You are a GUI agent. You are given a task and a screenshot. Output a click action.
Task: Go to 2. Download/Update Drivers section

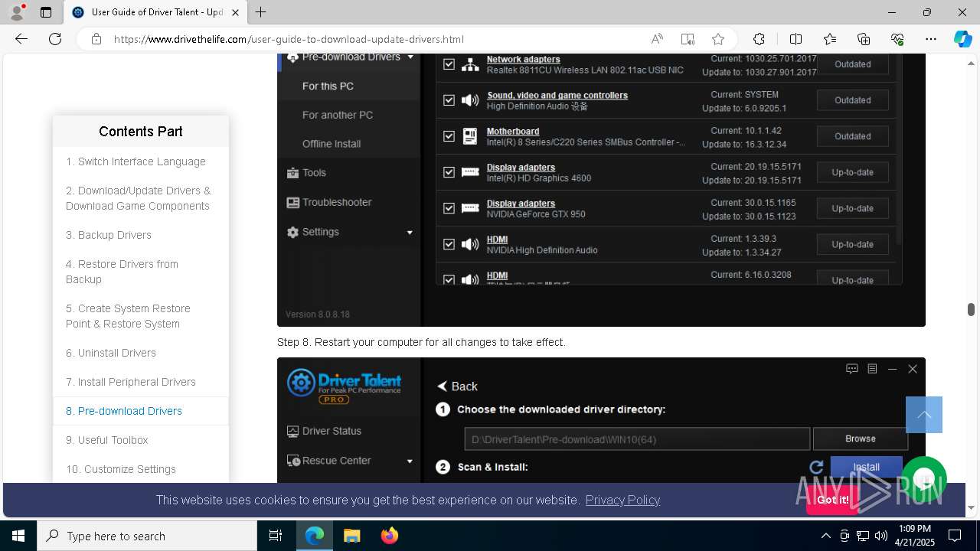pos(138,198)
